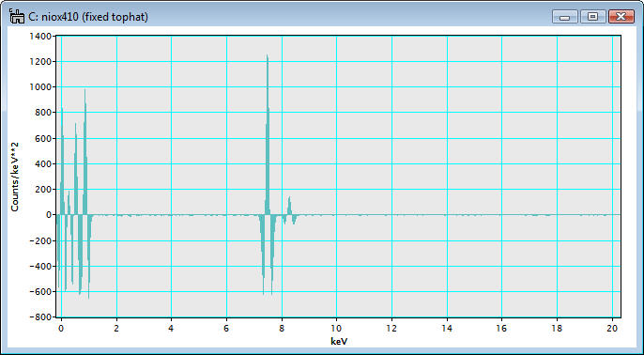
Task: Click the 1400 tick label on y-axis
Action: tap(40, 36)
